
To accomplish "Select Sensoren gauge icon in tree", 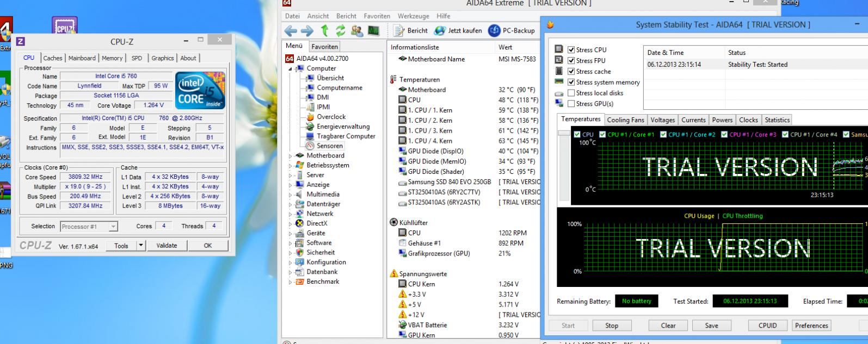I will pos(310,146).
